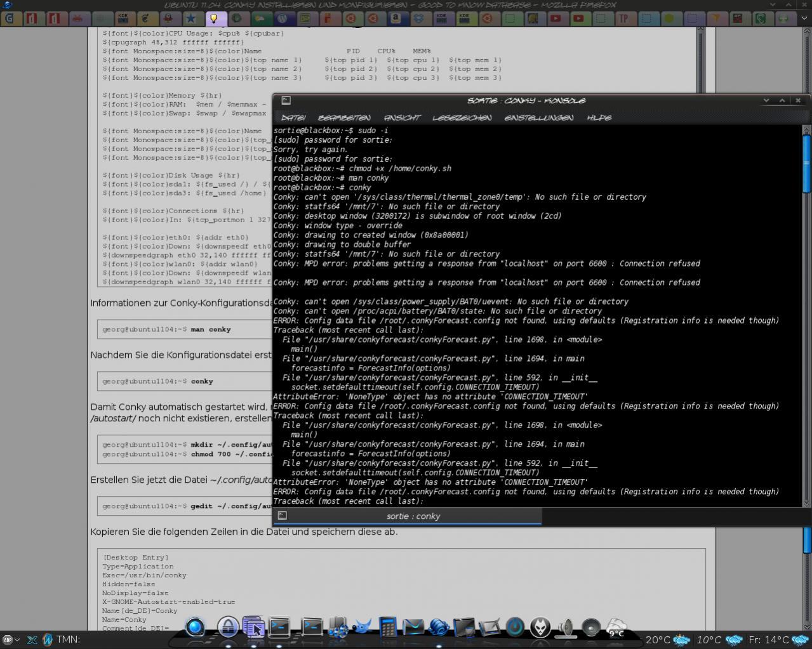Screen dimensions: 812x649
Task: Open the Bearbeiten menu in Konsole
Action: tap(344, 117)
